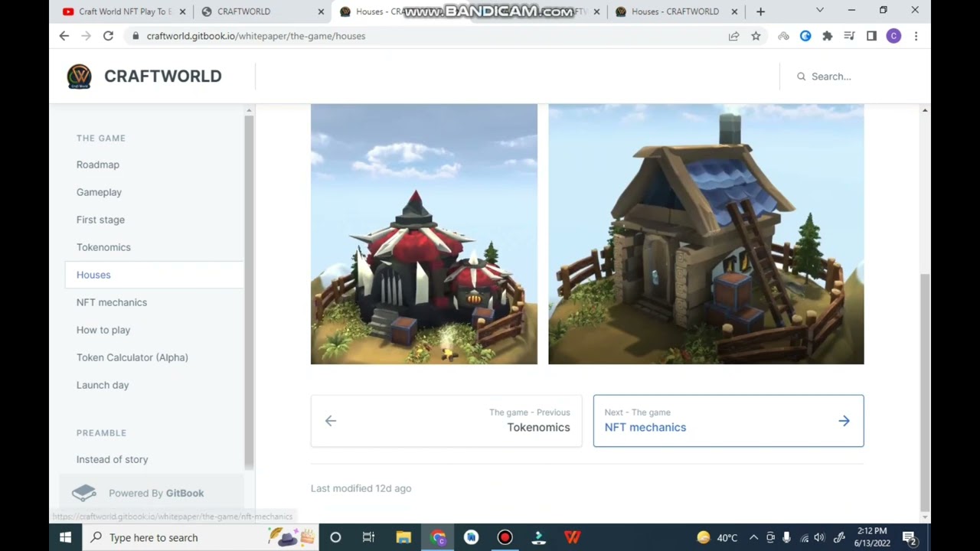Open the volume control in system tray
This screenshot has width=980, height=551.
(x=819, y=537)
